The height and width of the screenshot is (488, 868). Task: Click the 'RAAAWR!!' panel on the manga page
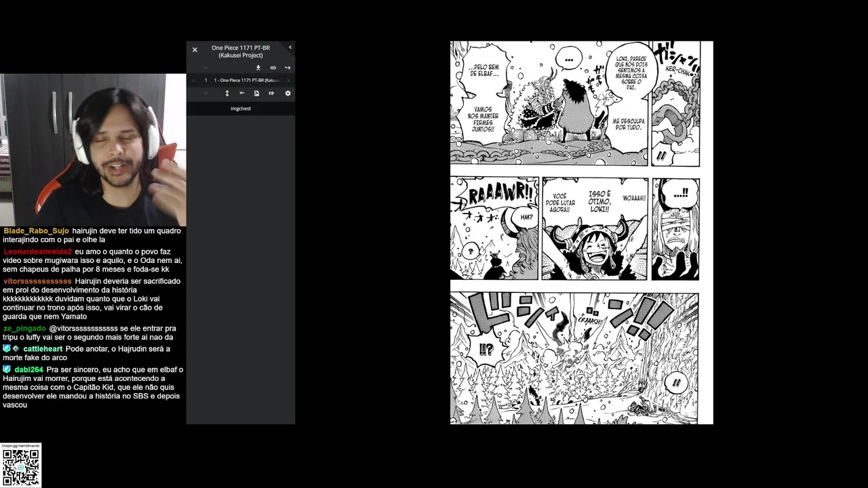tap(494, 228)
